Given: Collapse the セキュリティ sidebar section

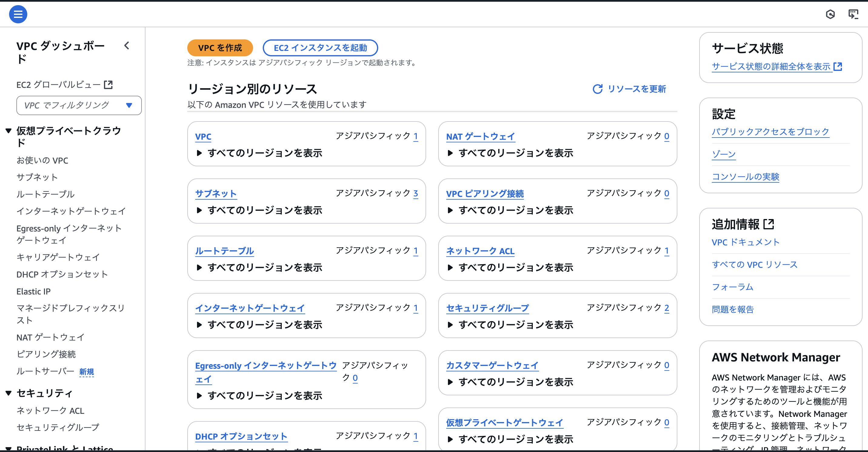Looking at the screenshot, I should coord(9,393).
